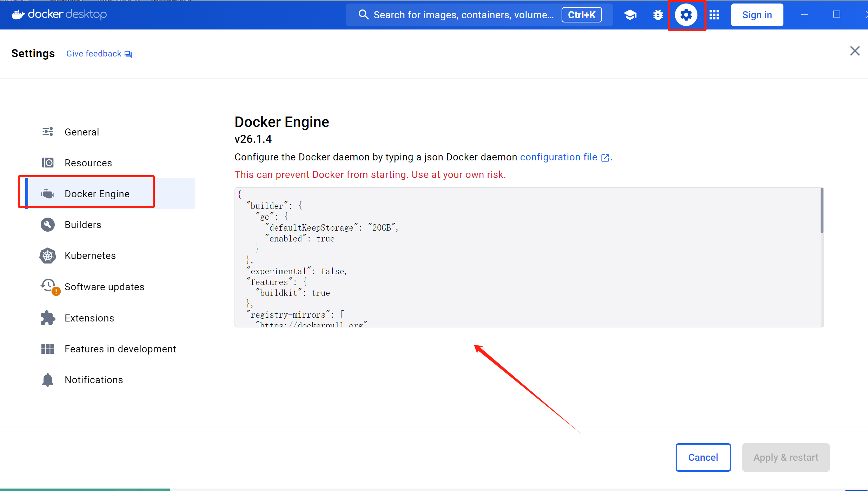868x491 pixels.
Task: Click the "experimental": false line
Action: (297, 271)
